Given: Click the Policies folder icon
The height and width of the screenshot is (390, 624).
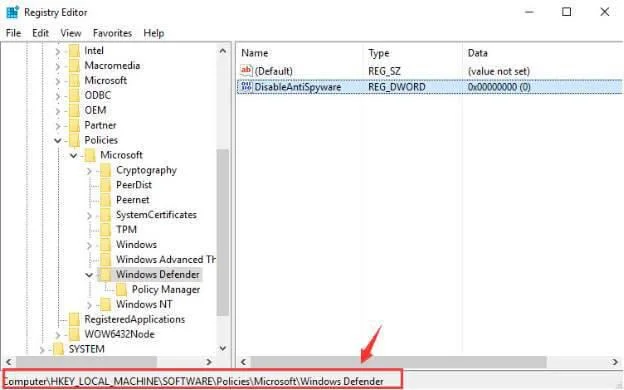Looking at the screenshot, I should click(74, 140).
